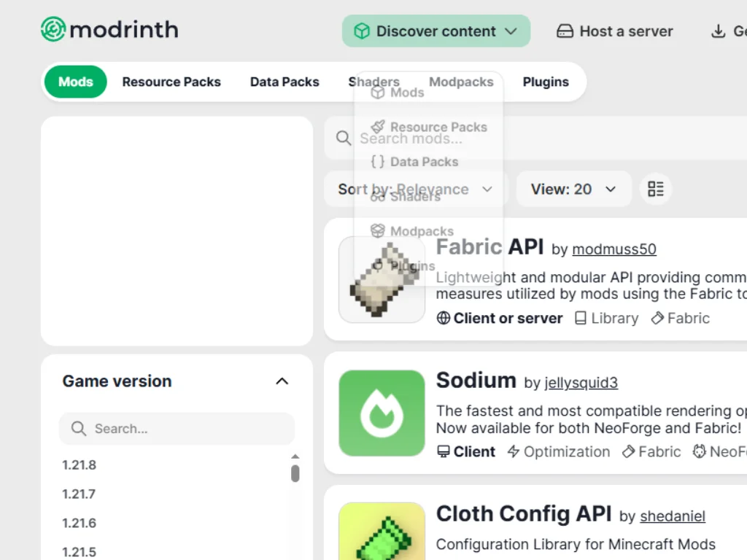Select game version 1.21.8

point(79,464)
